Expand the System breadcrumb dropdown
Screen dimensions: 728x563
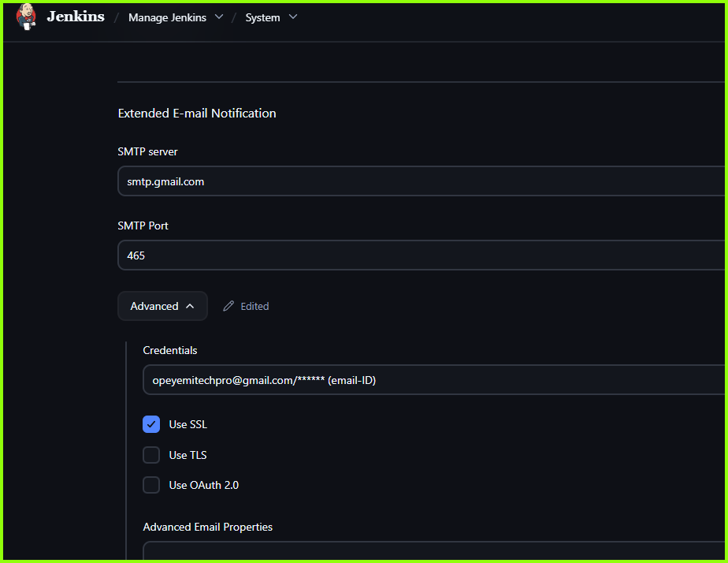292,17
